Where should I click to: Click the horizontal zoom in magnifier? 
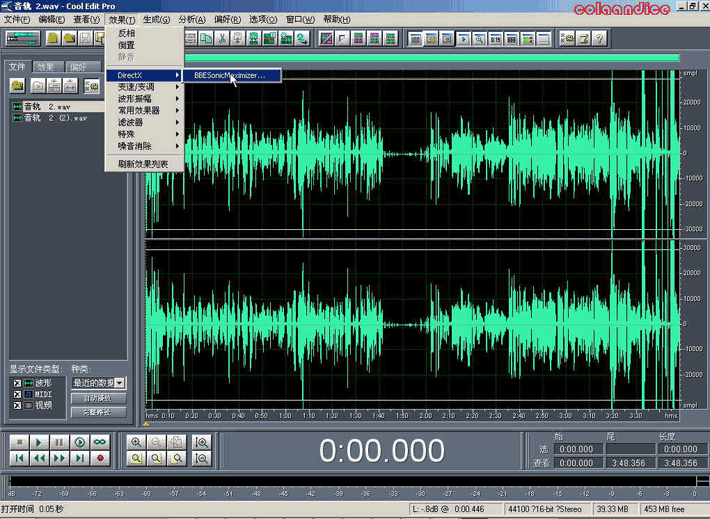(x=137, y=442)
